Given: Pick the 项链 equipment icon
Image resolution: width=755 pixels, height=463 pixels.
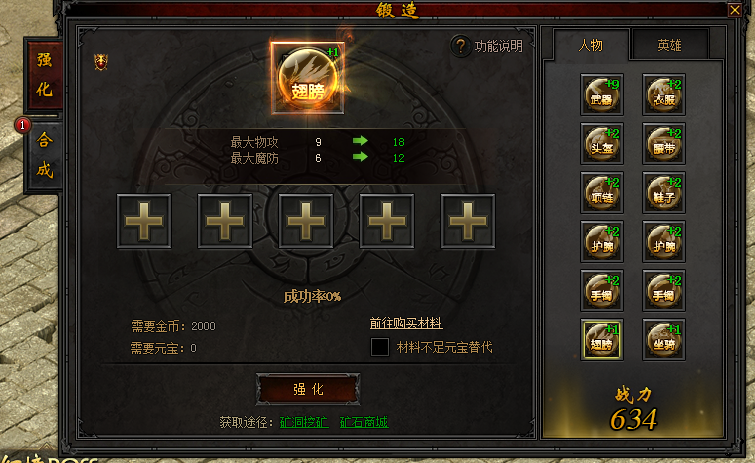Looking at the screenshot, I should click(601, 193).
